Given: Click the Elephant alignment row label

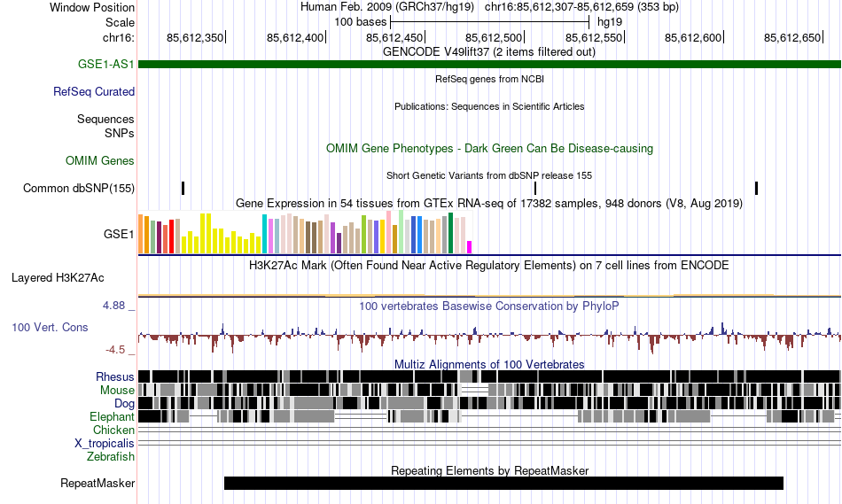Looking at the screenshot, I should point(112,416).
